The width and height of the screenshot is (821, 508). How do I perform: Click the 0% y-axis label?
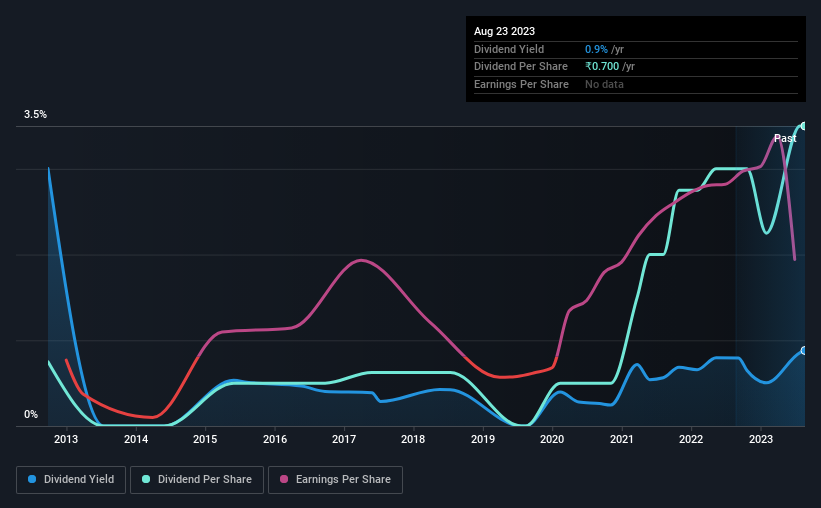pyautogui.click(x=31, y=414)
